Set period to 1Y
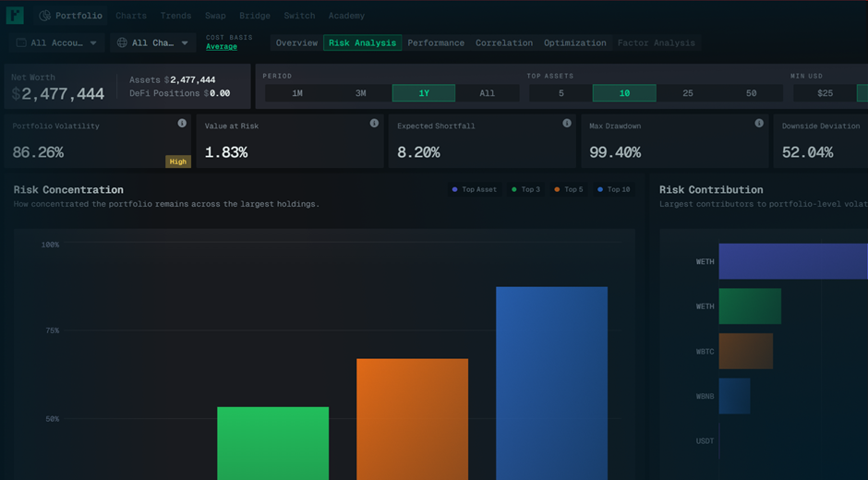The image size is (868, 480). coord(424,93)
